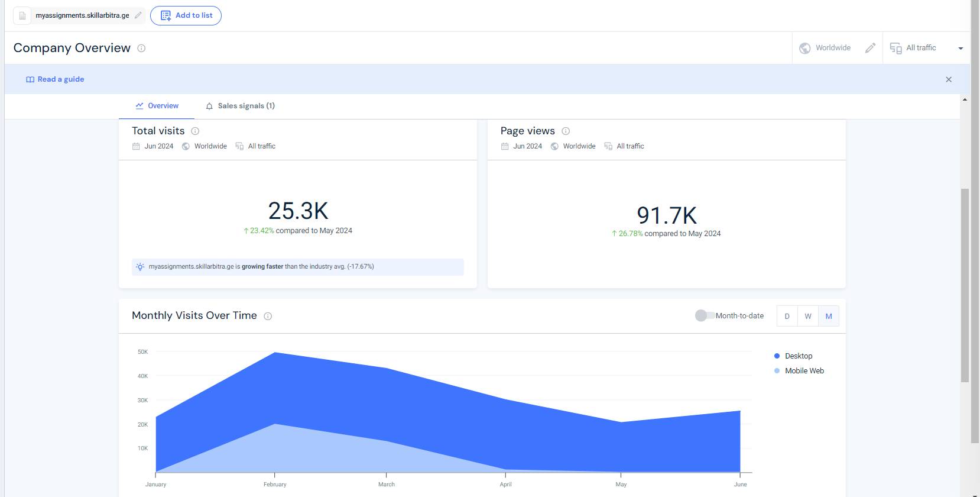Switch to the Sales signals tab
The height and width of the screenshot is (497, 980).
[x=240, y=106]
